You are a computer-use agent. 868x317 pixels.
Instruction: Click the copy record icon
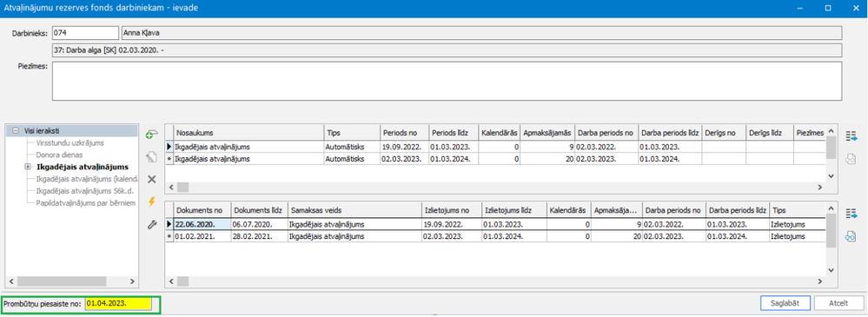click(151, 158)
